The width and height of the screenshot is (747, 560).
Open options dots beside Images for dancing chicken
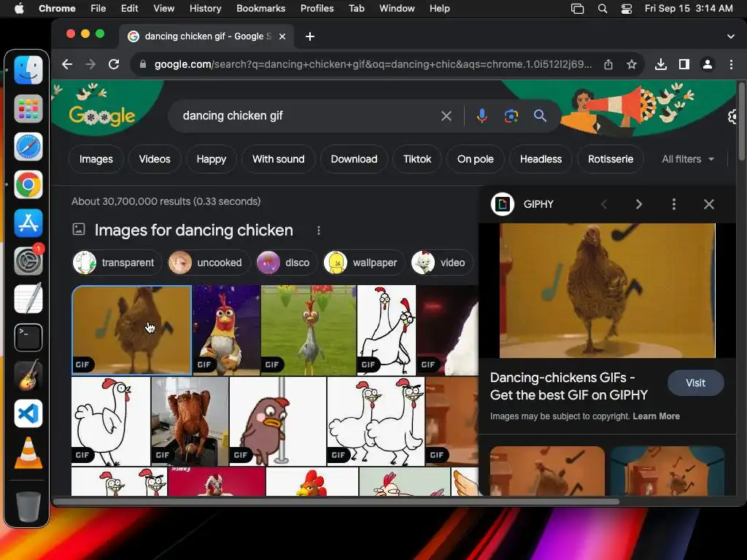pos(319,230)
